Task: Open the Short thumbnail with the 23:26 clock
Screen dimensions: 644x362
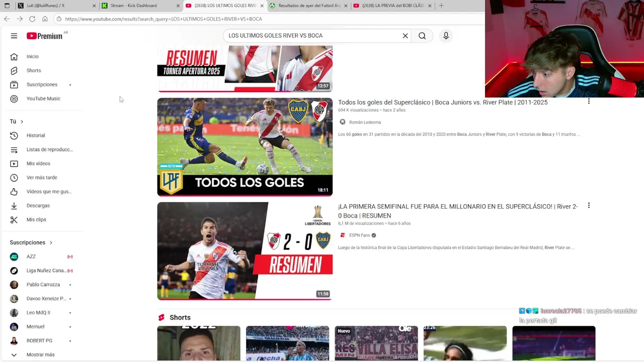Action: click(465, 343)
